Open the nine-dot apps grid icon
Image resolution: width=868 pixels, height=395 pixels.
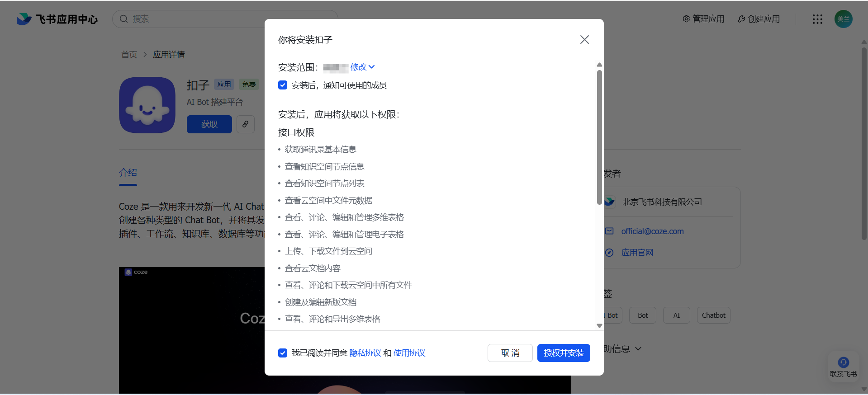[x=817, y=19]
